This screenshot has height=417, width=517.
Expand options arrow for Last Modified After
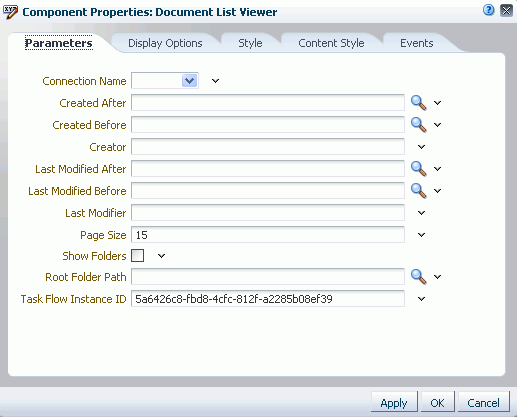(437, 169)
